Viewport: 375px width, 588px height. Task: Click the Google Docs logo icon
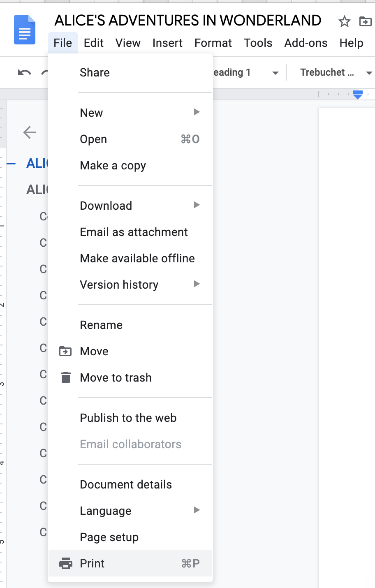pos(24,30)
